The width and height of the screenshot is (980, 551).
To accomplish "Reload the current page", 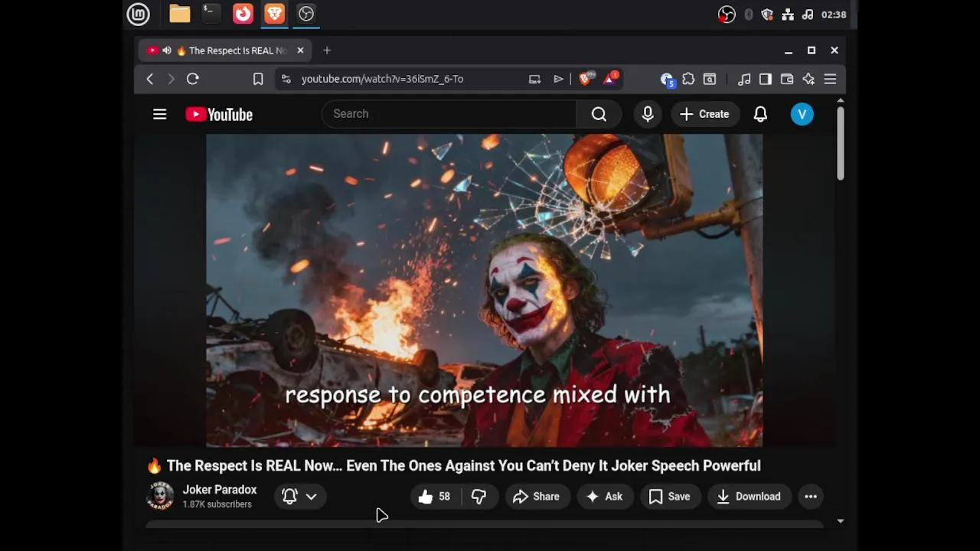I will pyautogui.click(x=193, y=79).
